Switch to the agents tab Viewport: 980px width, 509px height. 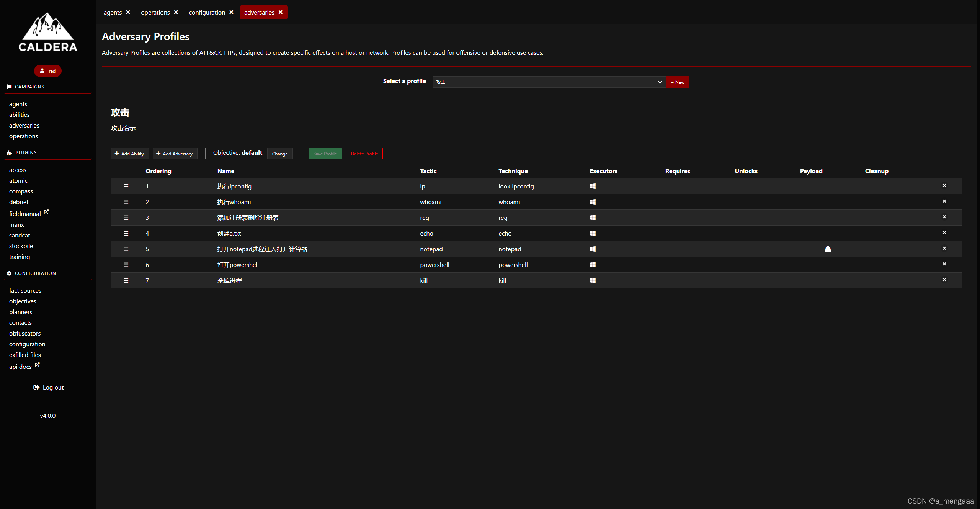[113, 12]
